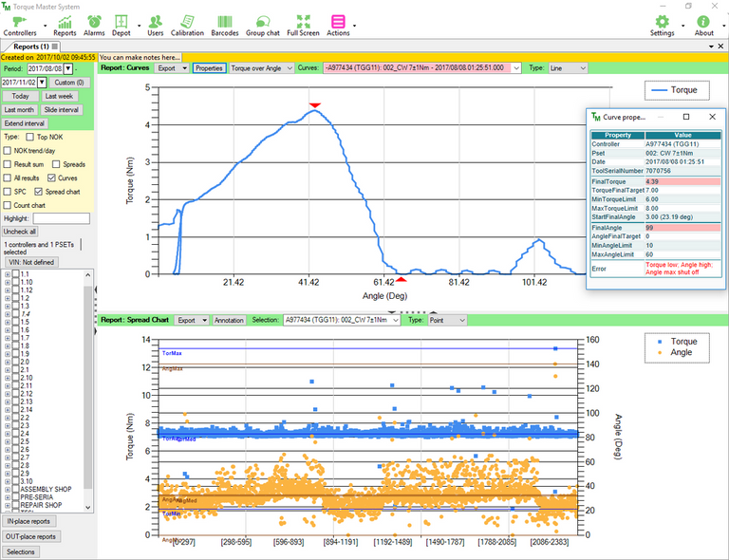Viewport: 729px width, 560px height.
Task: Open the Controllers toolbar icon
Action: (x=19, y=21)
